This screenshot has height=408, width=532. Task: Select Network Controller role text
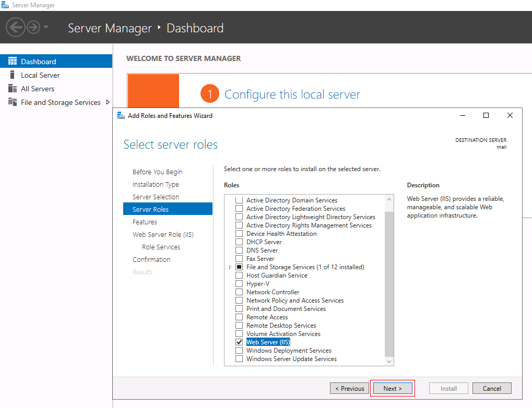click(273, 292)
